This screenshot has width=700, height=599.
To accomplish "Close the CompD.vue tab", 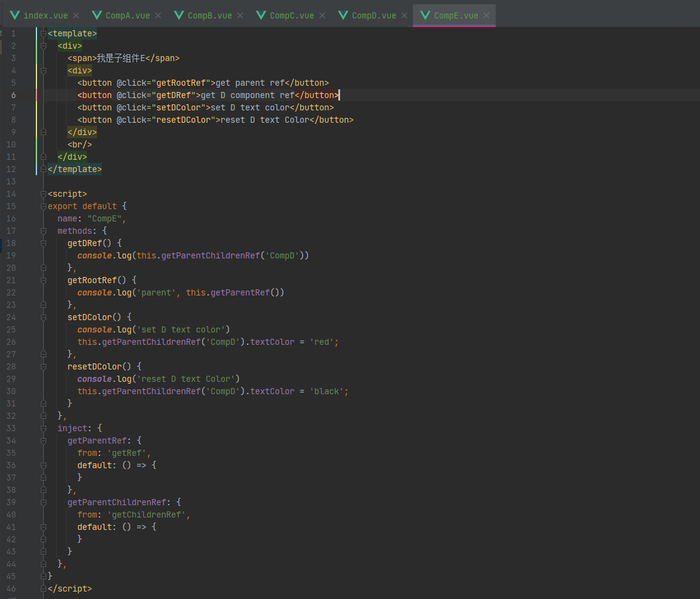I will (x=404, y=15).
